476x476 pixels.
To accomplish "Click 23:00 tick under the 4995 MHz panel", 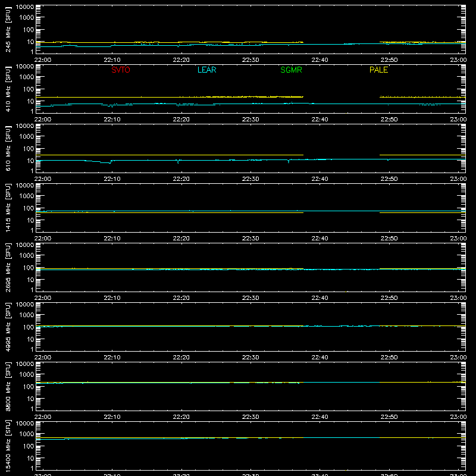I will pyautogui.click(x=458, y=358).
